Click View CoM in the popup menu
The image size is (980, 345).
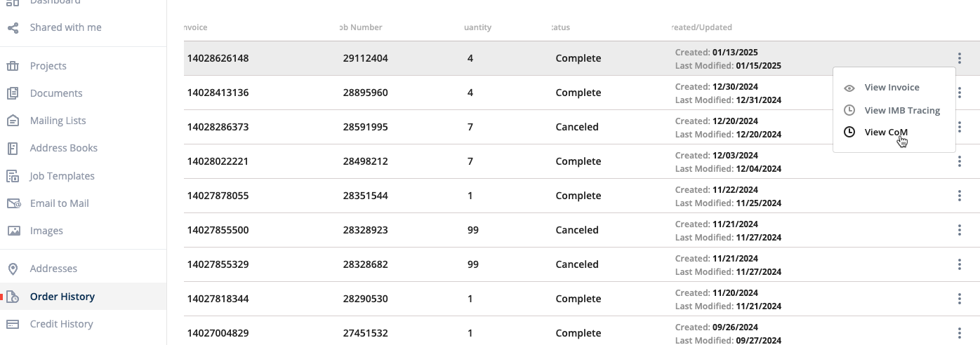pyautogui.click(x=885, y=132)
